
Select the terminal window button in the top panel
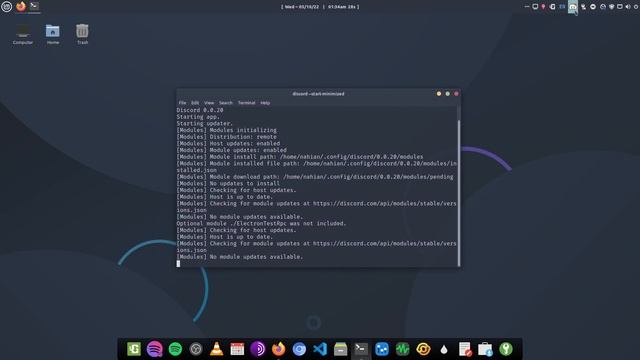click(x=34, y=6)
